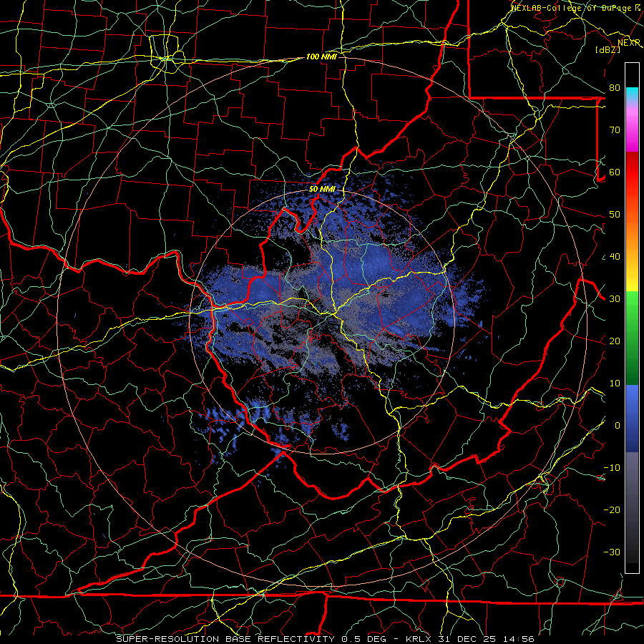Viewport: 644px width, 644px height.
Task: Click the 20 value on the dBZ scale
Action: tap(615, 341)
